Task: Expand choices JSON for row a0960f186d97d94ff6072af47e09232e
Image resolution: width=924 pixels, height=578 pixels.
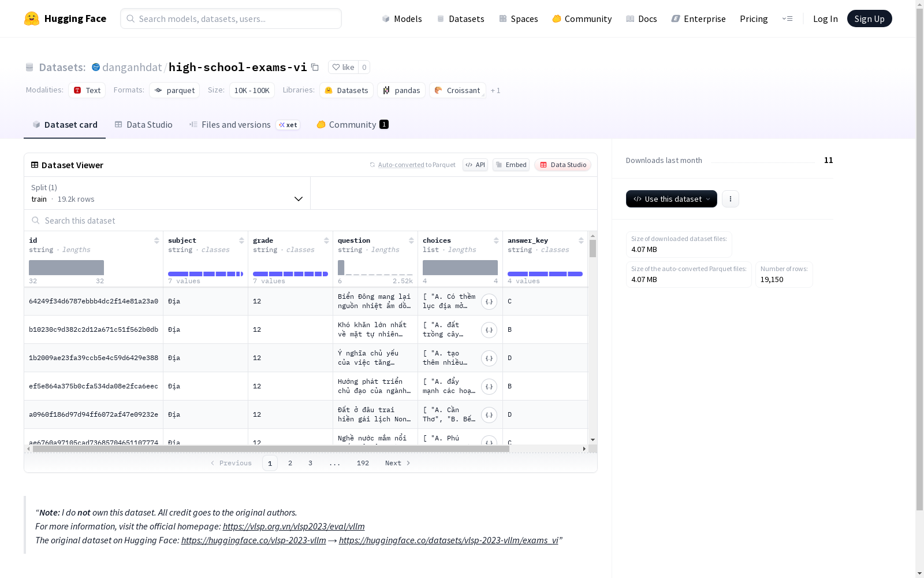Action: tap(489, 415)
